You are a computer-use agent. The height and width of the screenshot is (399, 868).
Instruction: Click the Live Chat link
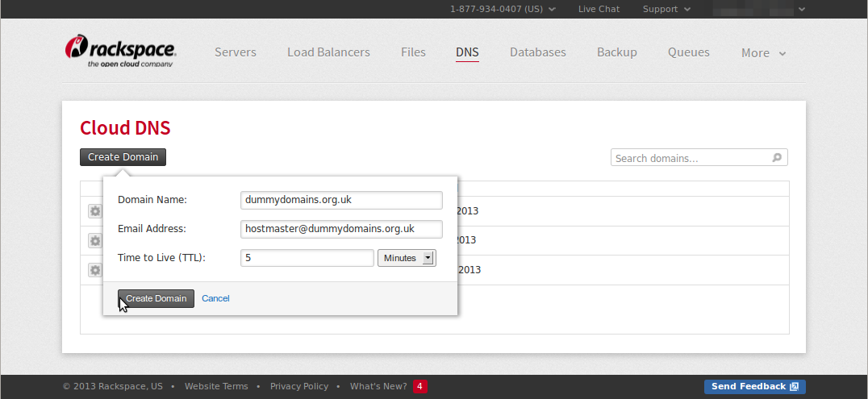coord(599,9)
